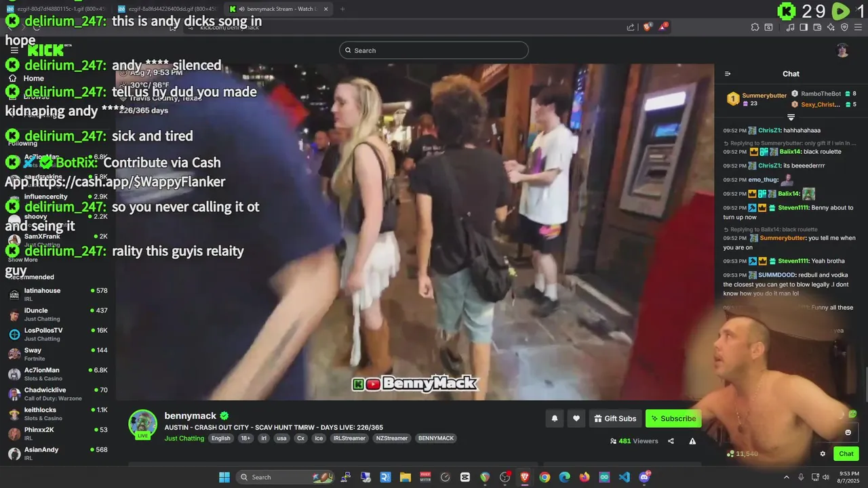Open Phinxx2K channel in sidebar
The width and height of the screenshot is (868, 488).
tap(57, 434)
